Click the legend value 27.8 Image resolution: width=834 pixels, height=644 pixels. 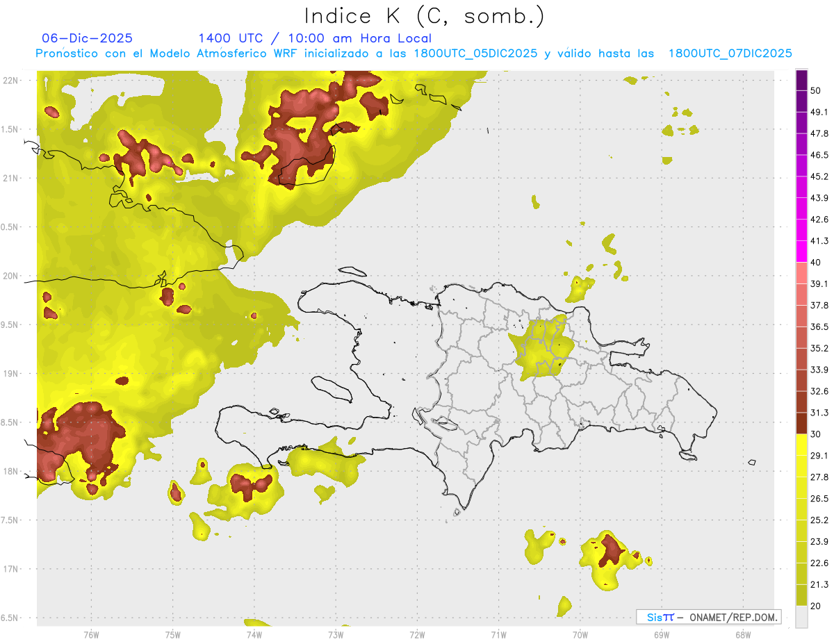point(819,477)
